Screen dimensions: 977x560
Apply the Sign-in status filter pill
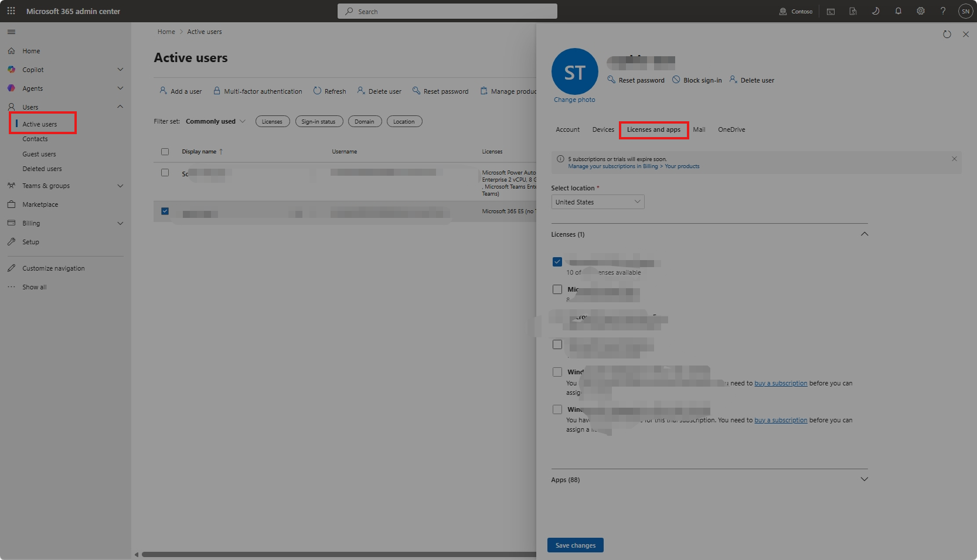[319, 121]
